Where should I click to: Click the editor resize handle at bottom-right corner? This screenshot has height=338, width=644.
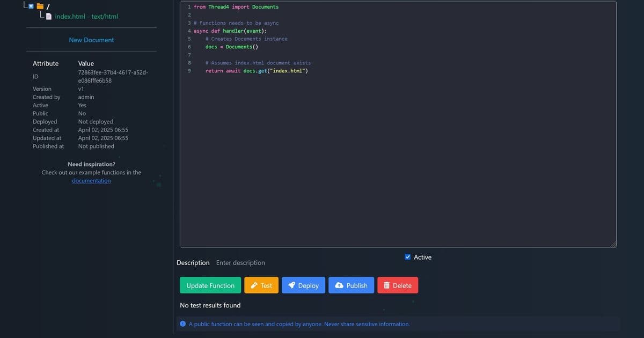tap(614, 244)
